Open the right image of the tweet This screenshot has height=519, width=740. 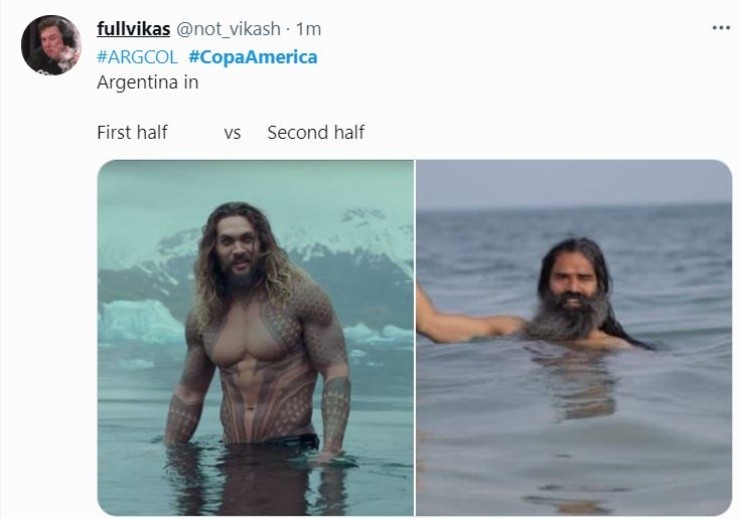tap(574, 337)
